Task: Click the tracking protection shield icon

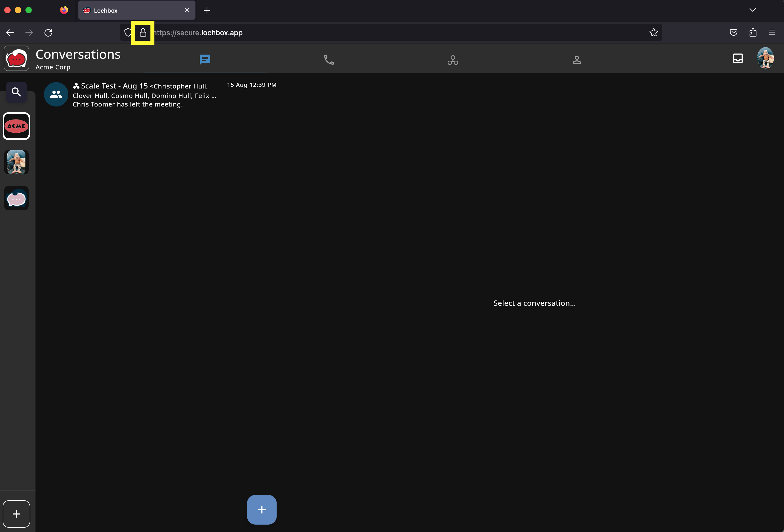Action: 128,33
